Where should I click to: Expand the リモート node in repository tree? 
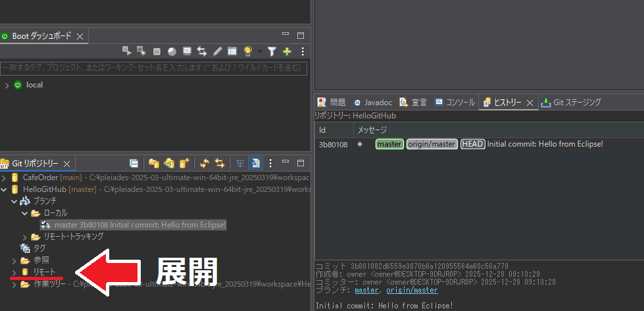point(16,272)
